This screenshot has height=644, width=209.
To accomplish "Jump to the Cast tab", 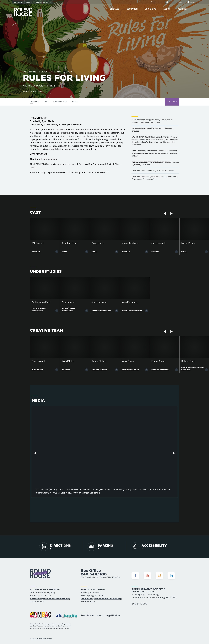I will point(46,102).
